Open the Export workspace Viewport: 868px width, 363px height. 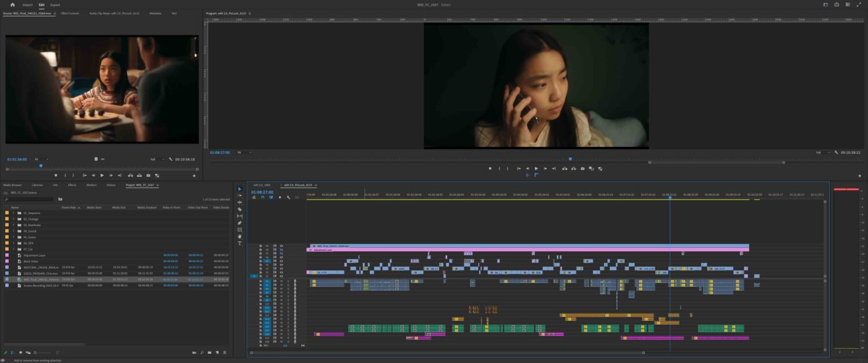[x=55, y=5]
